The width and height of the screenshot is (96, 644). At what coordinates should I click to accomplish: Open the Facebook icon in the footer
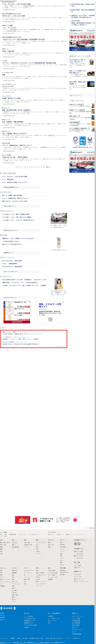pyautogui.click(x=75, y=544)
